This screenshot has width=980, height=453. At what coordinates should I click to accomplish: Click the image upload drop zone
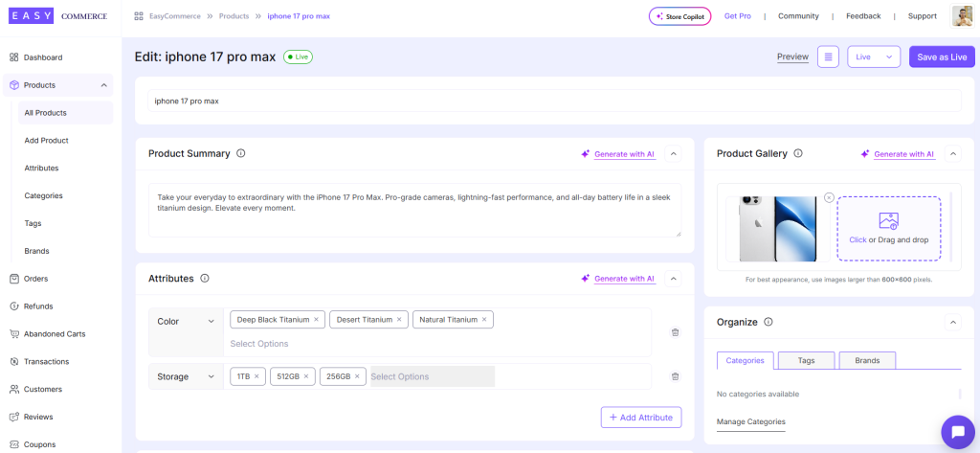[x=889, y=228]
